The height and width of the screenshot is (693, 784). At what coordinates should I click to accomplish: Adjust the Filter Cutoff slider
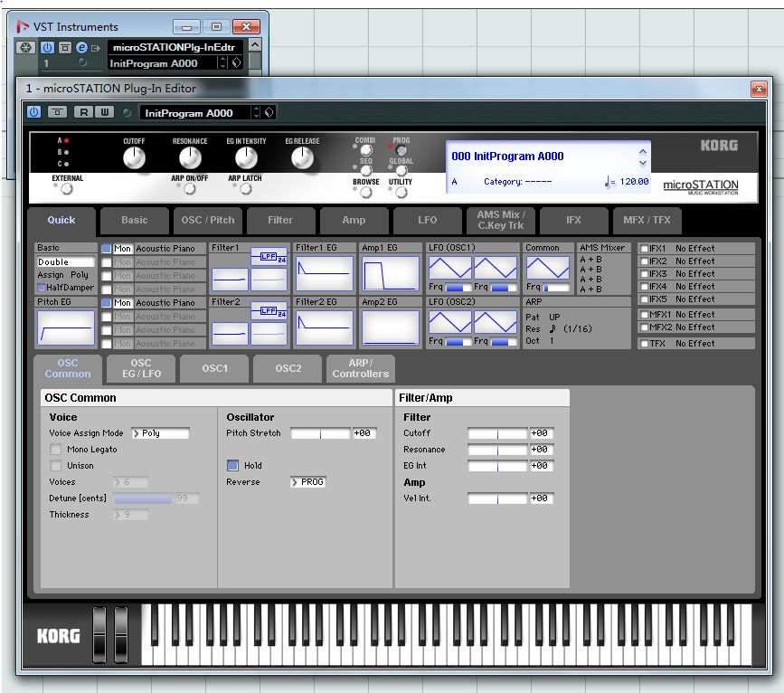(497, 433)
